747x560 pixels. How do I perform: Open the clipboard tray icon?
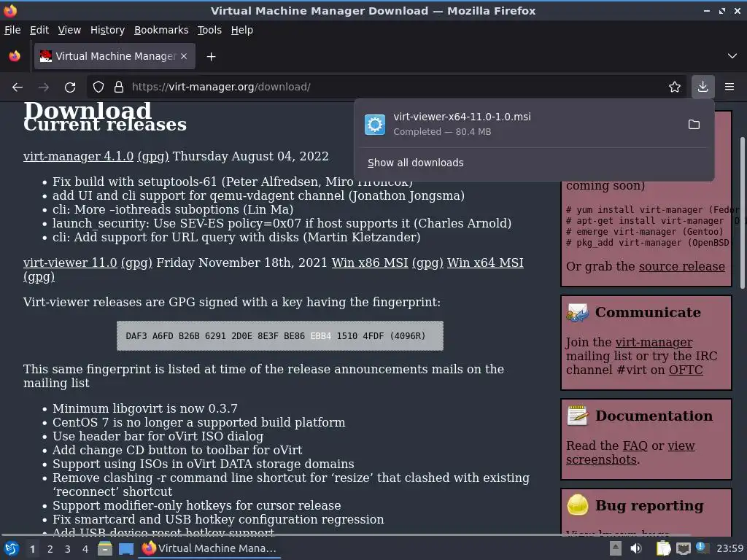663,548
